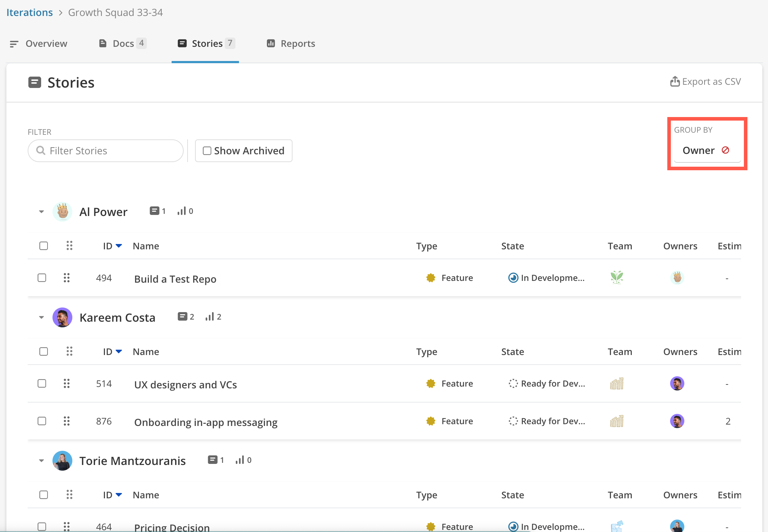Collapse the Torie Mantzouranis group
This screenshot has height=532, width=768.
tap(41, 461)
